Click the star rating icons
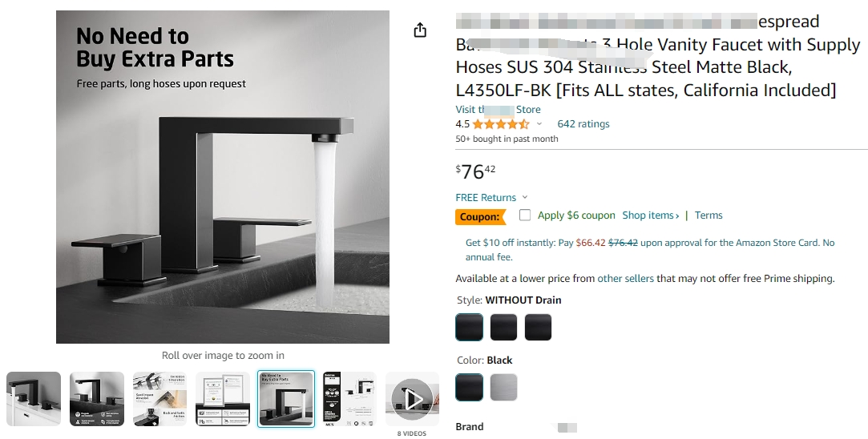 (501, 124)
